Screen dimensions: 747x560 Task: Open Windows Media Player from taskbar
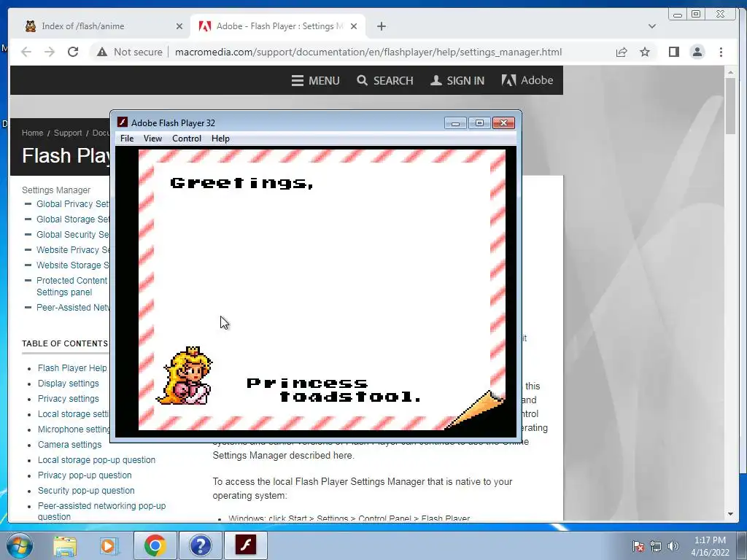(109, 545)
